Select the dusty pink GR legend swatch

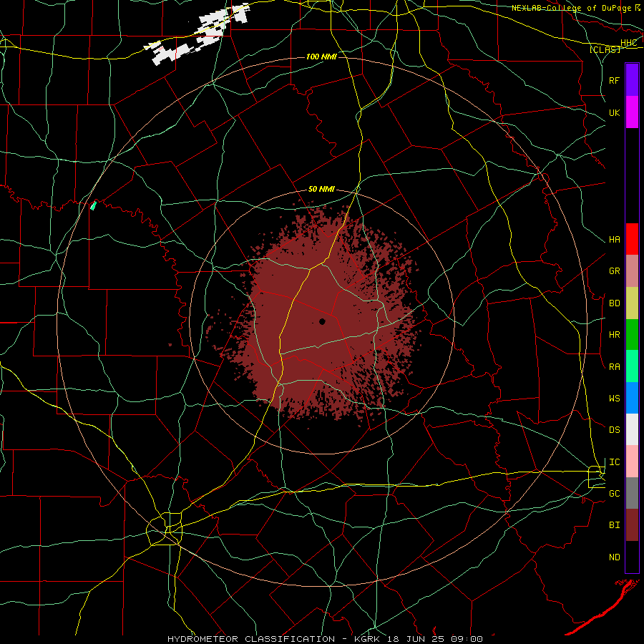(x=632, y=271)
